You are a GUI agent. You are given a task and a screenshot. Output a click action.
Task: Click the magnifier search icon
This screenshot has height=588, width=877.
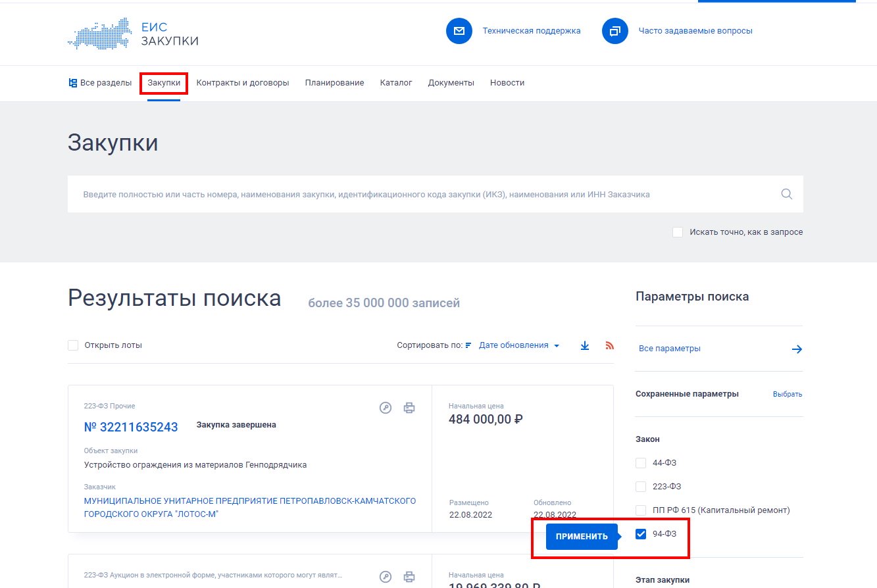[x=786, y=194]
